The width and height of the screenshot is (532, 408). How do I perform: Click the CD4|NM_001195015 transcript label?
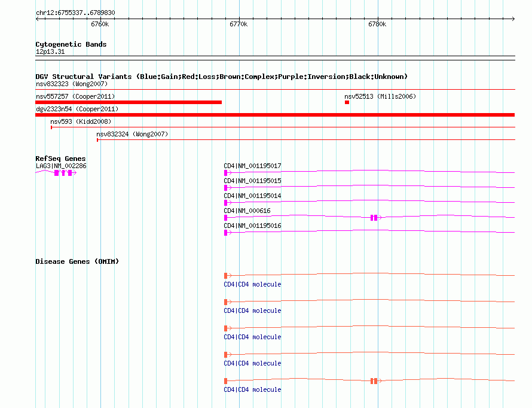point(252,181)
